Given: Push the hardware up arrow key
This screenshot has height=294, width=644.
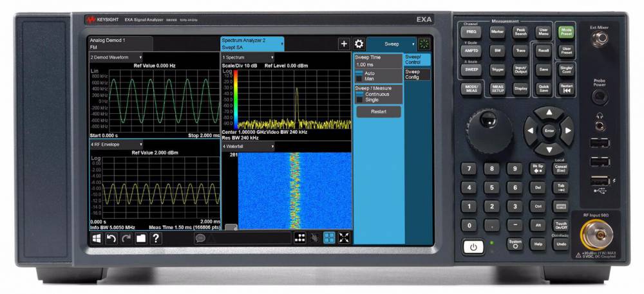Looking at the screenshot, I should coord(549,113).
